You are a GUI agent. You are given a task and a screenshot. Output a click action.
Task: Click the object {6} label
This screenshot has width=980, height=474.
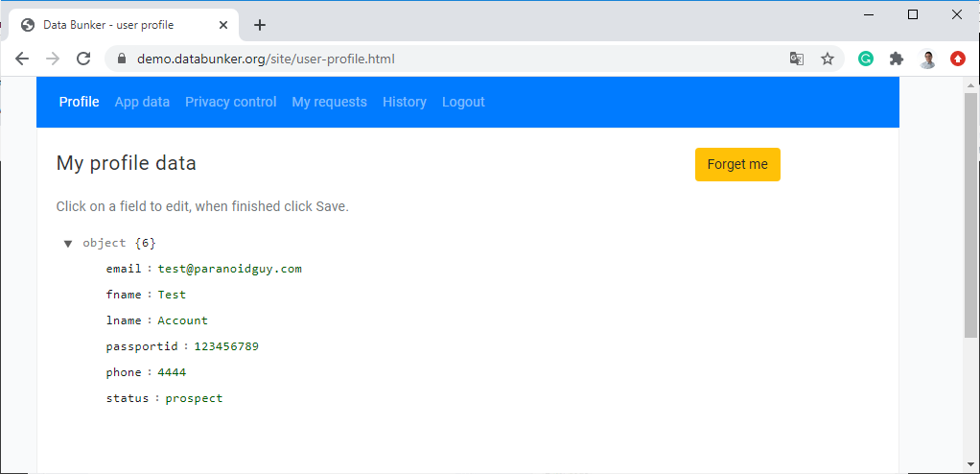[x=119, y=244]
